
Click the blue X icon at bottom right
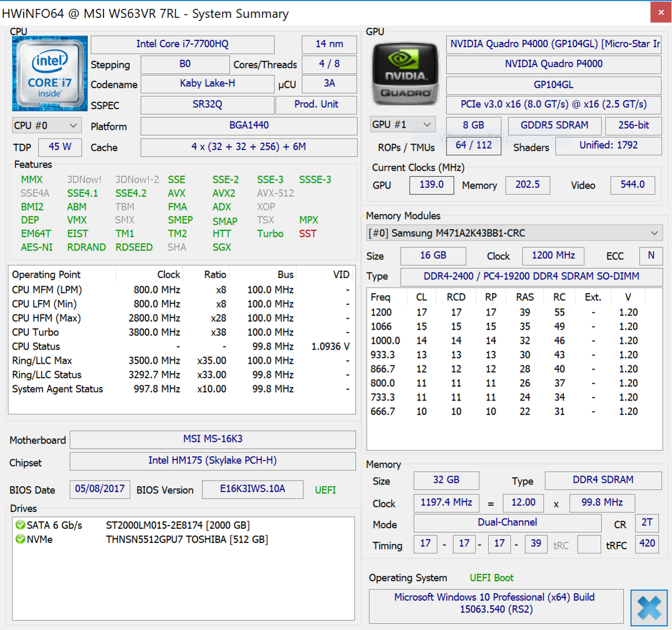click(649, 608)
